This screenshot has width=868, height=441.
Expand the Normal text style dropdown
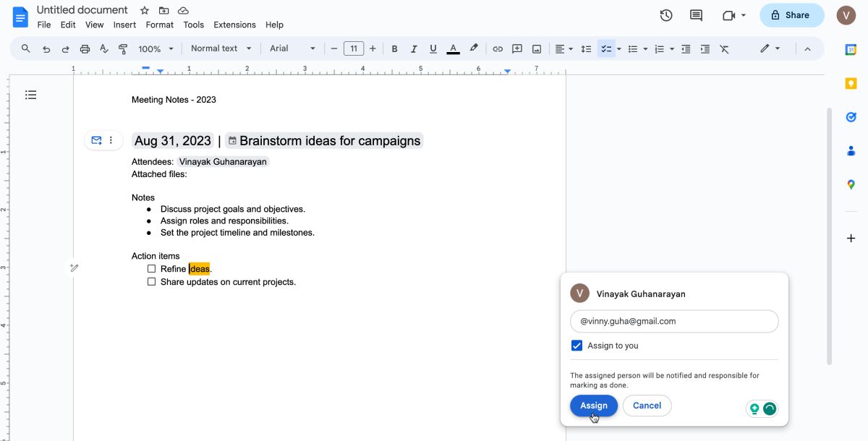(x=221, y=48)
